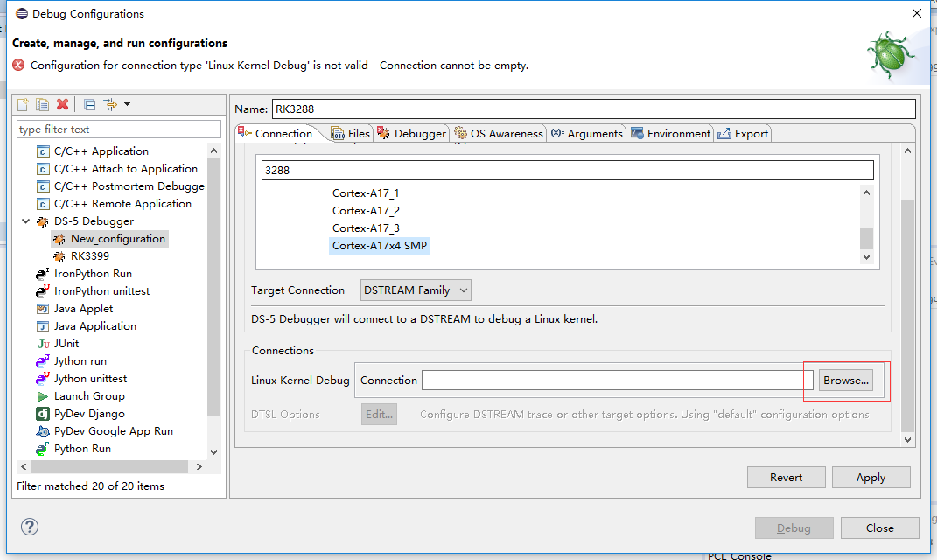The width and height of the screenshot is (937, 560).
Task: Click the JUnit icon
Action: tap(43, 344)
